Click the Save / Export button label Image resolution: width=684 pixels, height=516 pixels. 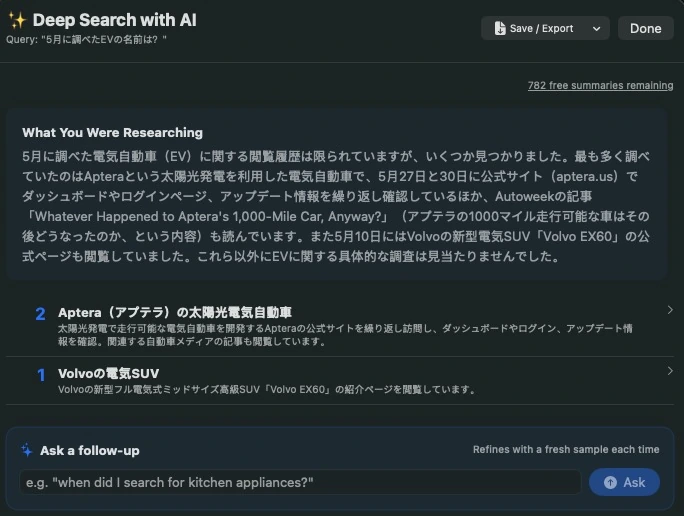(x=541, y=28)
